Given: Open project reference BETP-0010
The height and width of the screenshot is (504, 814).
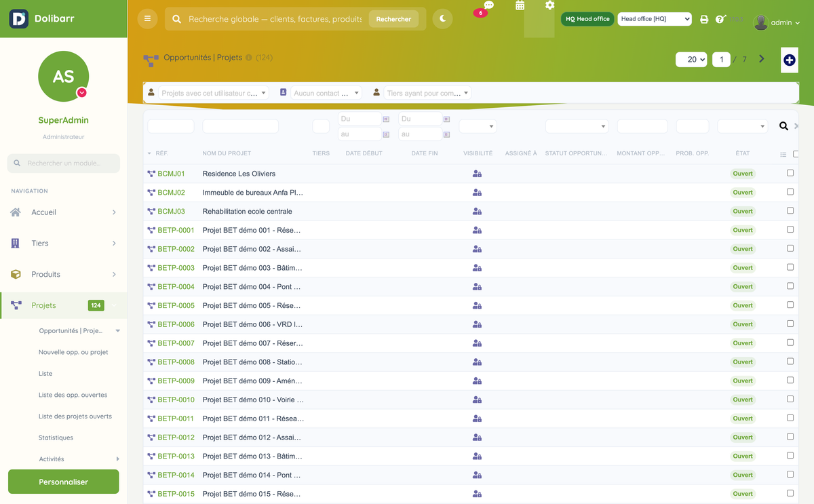Looking at the screenshot, I should 176,400.
